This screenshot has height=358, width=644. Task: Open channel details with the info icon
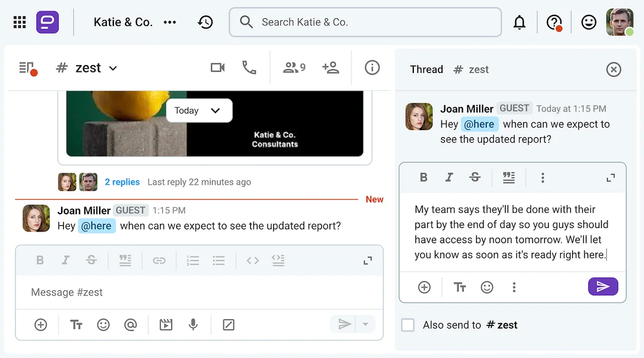point(372,68)
